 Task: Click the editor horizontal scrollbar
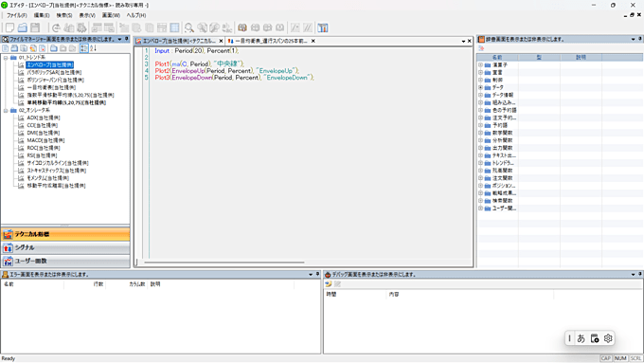(x=224, y=262)
